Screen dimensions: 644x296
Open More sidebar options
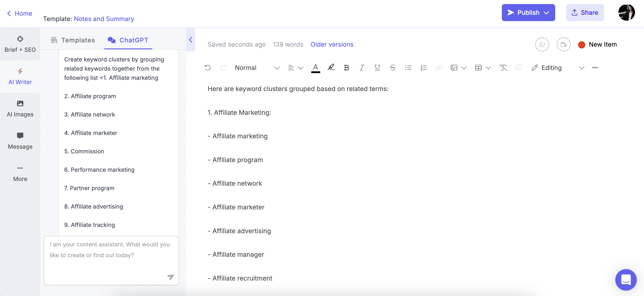(x=20, y=174)
